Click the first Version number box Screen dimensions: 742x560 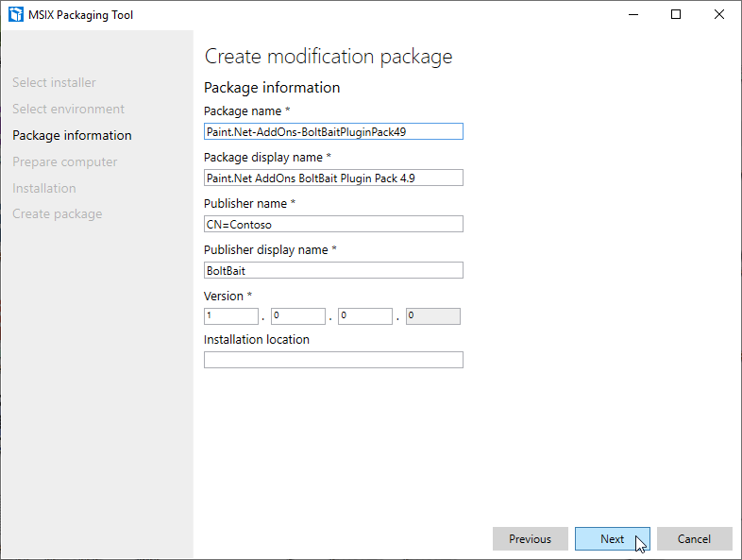[231, 316]
